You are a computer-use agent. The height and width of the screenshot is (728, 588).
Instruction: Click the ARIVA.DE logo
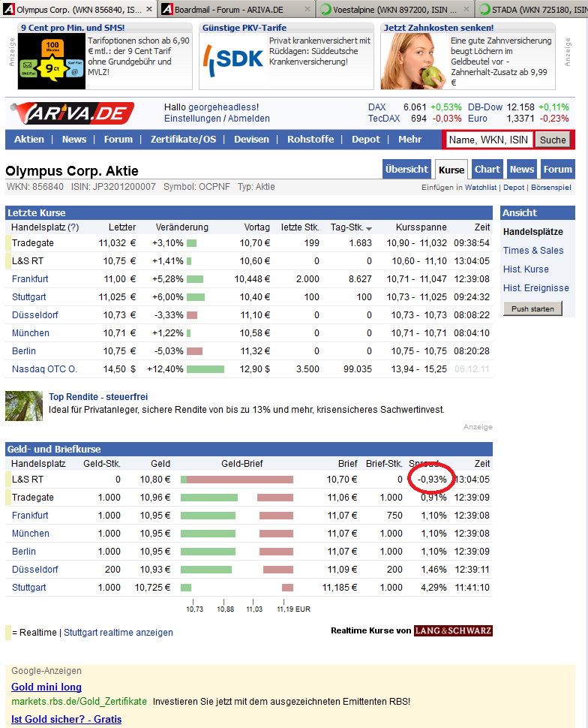click(73, 113)
